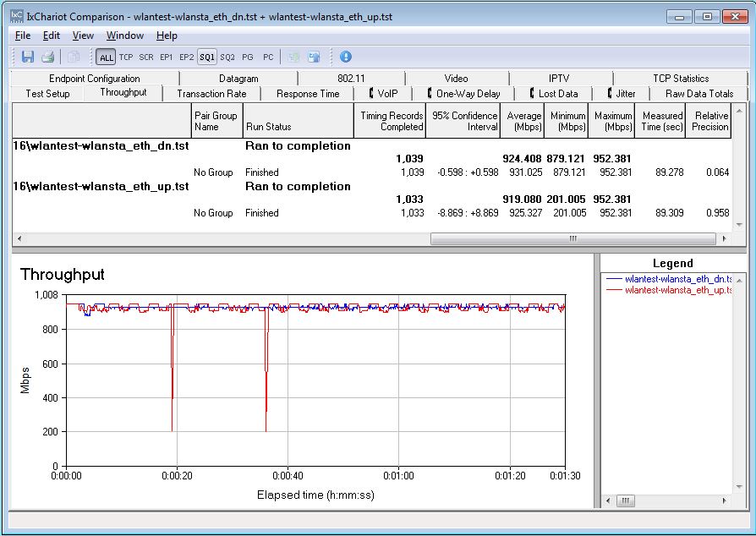Switch to the Transaction Rate tab
The height and width of the screenshot is (536, 756).
[211, 94]
